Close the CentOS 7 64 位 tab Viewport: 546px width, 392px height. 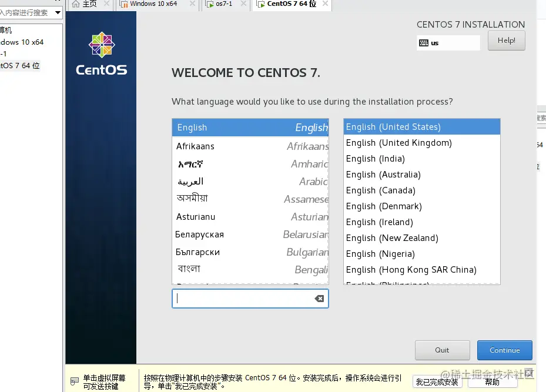pyautogui.click(x=325, y=4)
